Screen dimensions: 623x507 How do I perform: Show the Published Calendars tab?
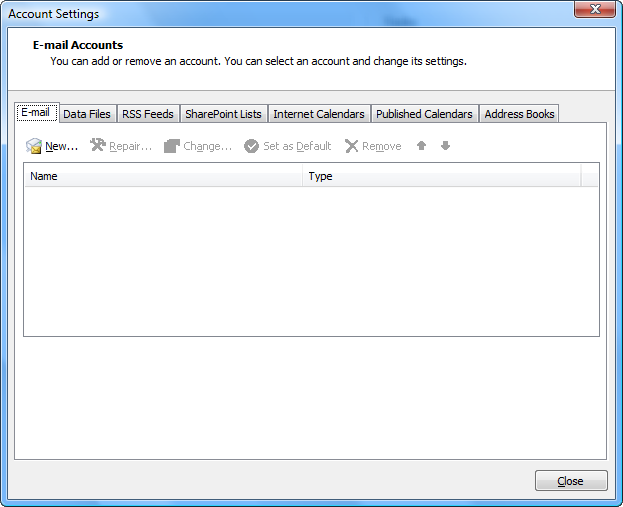[x=424, y=114]
